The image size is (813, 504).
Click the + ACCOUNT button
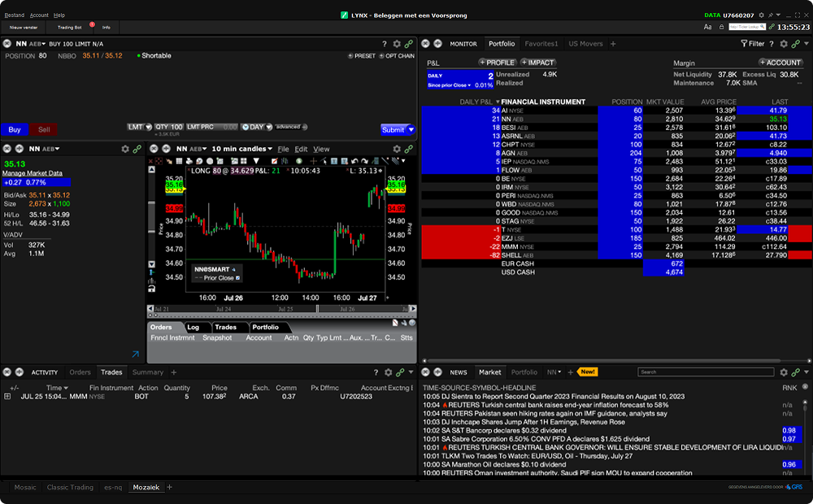(x=780, y=63)
